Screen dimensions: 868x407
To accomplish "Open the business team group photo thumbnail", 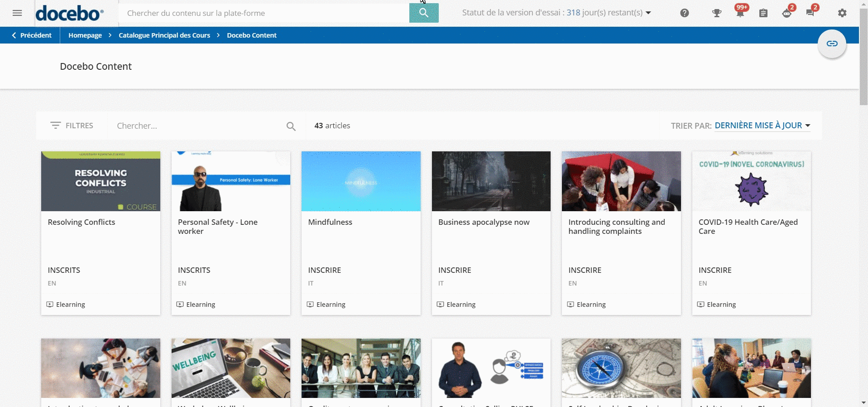I will [361, 368].
